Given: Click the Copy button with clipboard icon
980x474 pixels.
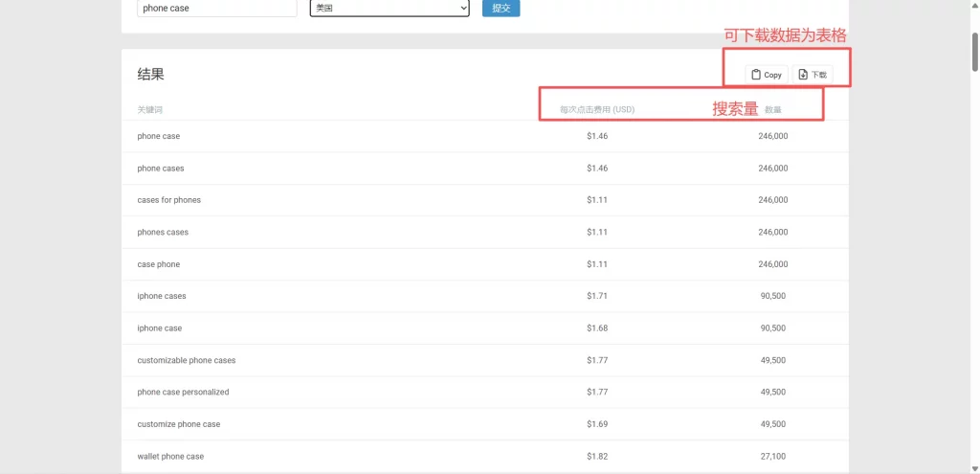Looking at the screenshot, I should [767, 75].
